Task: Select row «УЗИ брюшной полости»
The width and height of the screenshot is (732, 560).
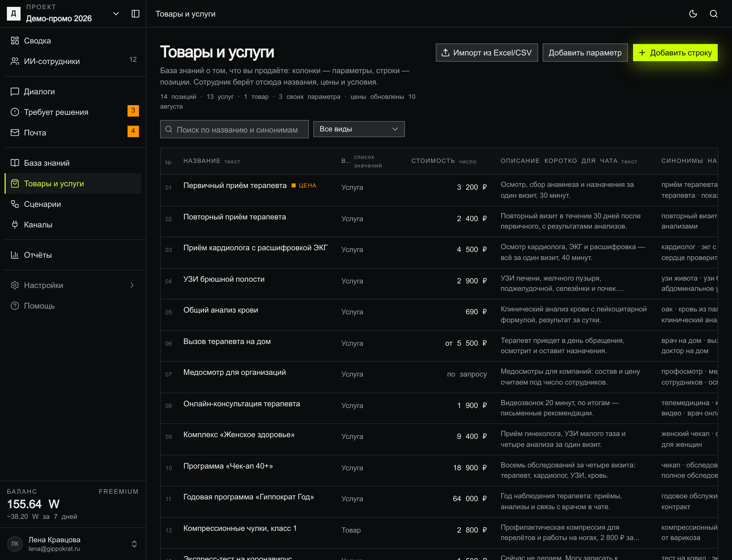Action: [439, 284]
